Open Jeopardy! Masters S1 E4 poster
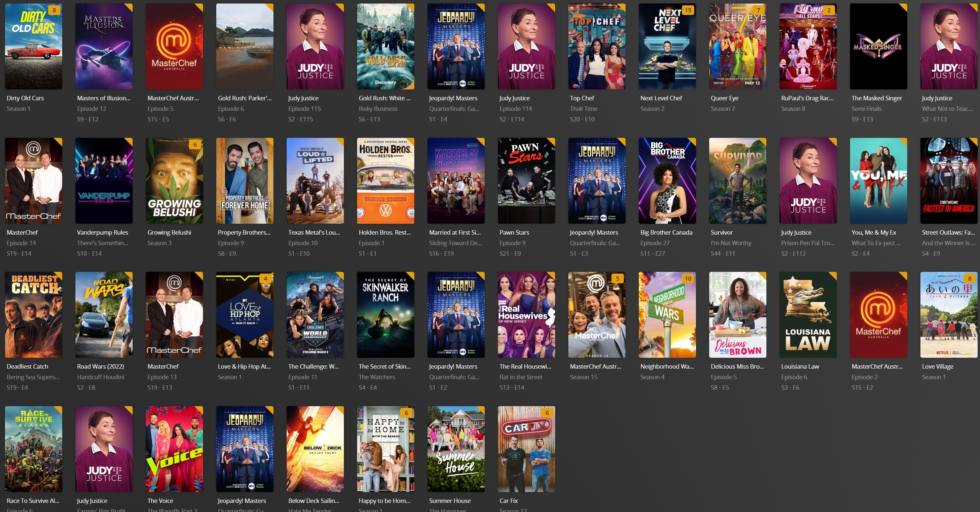980x512 pixels. [x=456, y=46]
